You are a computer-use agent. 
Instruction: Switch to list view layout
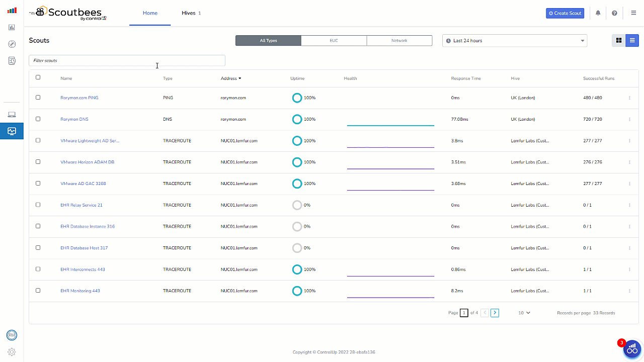tap(632, 41)
